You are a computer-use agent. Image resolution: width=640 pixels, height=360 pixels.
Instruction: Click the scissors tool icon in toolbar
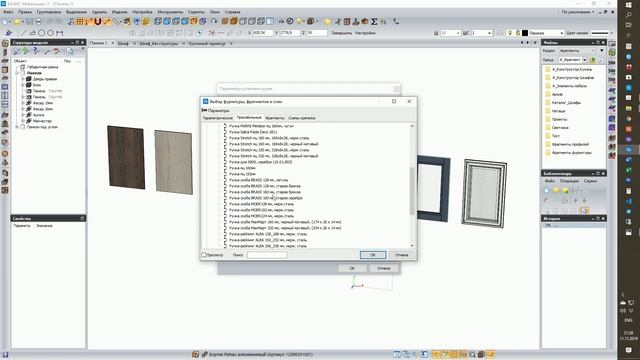tap(338, 22)
